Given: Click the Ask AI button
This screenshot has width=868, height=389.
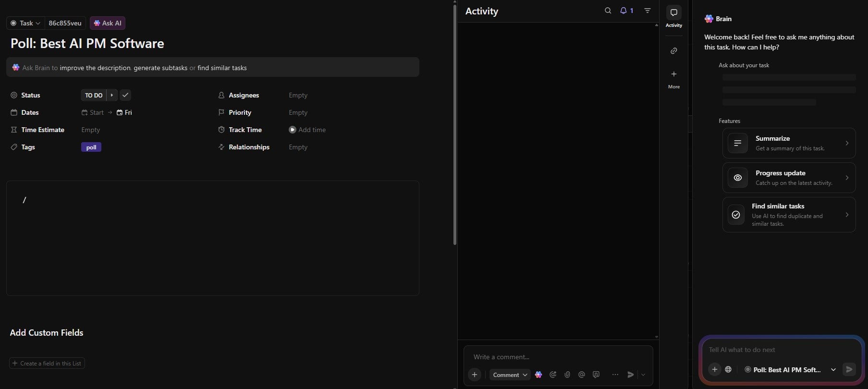Looking at the screenshot, I should [x=108, y=23].
